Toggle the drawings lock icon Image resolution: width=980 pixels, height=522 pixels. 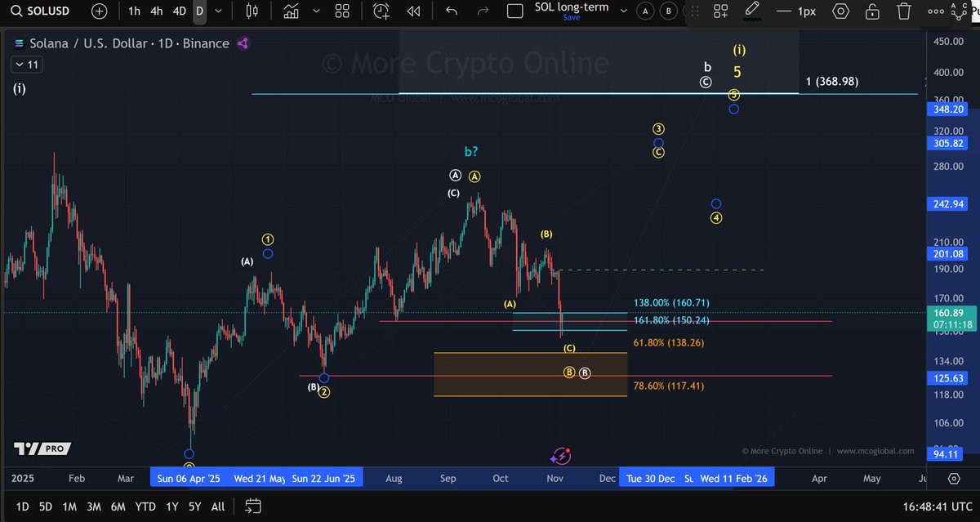(872, 11)
